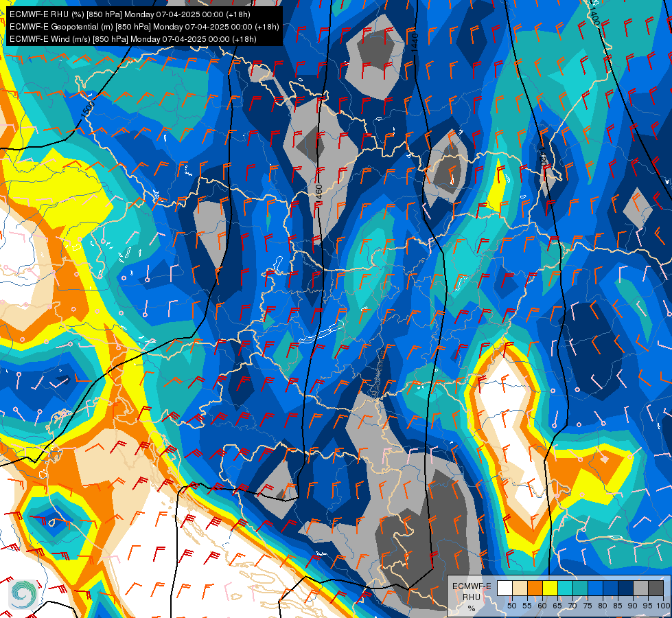Select the ECMWF-E Wind (m/s) title line
Image resolution: width=672 pixels, height=618 pixels.
(x=133, y=39)
